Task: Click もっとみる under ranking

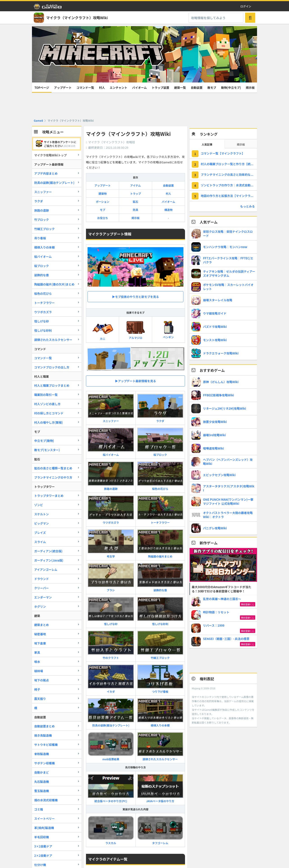Action: pos(247,207)
